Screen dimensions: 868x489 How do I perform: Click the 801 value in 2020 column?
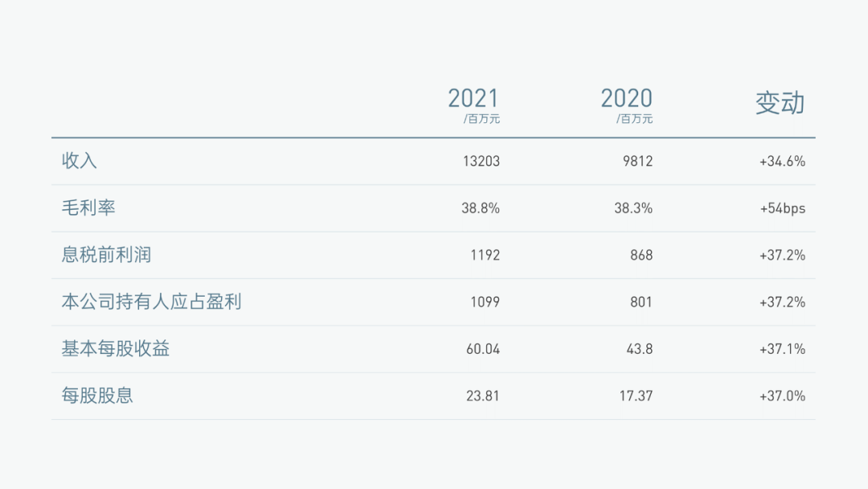click(x=641, y=302)
